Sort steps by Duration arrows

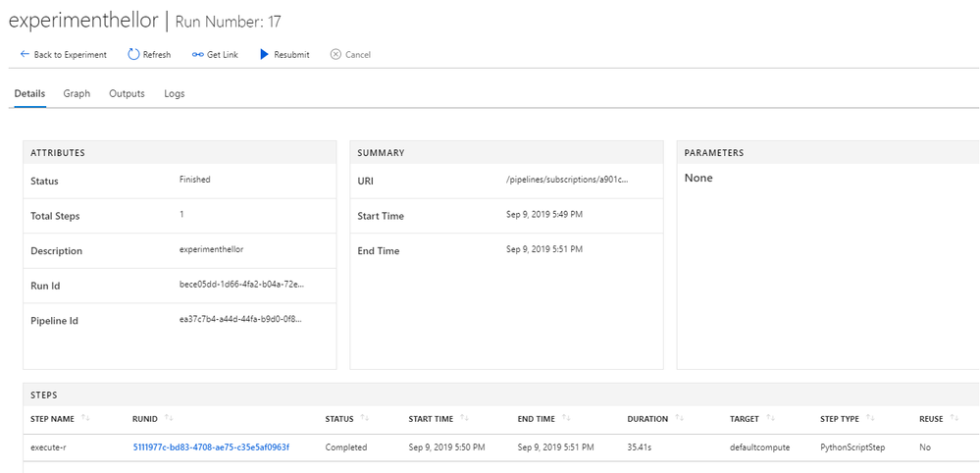coord(680,419)
